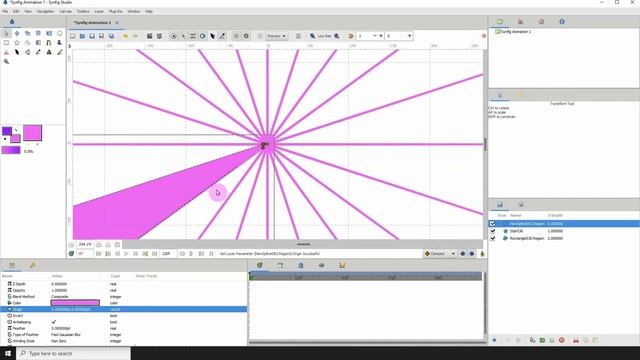Click the Color parameter pink swatch
Viewport: 640px width, 360px height.
click(x=75, y=303)
